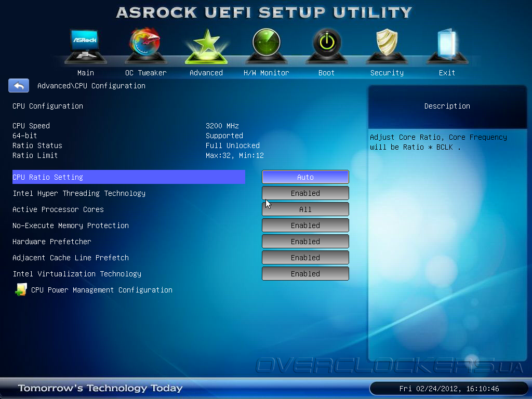Screen dimensions: 532x399
Task: Click the ASRock UEFI Setup Utility title
Action: 264,12
